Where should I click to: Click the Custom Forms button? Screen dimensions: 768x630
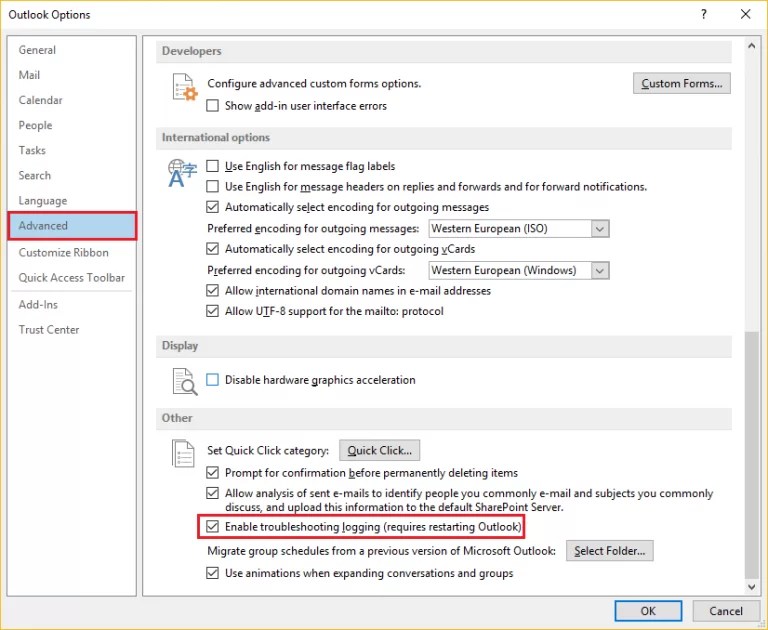(x=681, y=83)
